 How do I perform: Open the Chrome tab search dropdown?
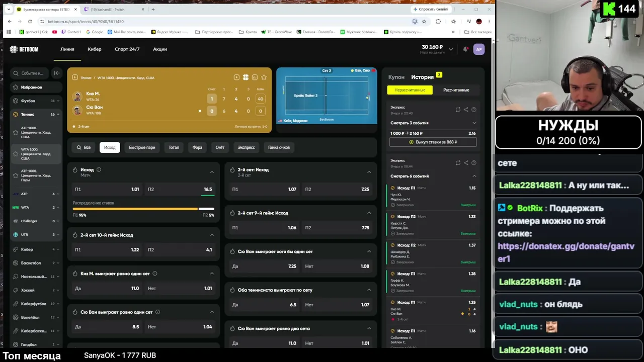(x=9, y=9)
